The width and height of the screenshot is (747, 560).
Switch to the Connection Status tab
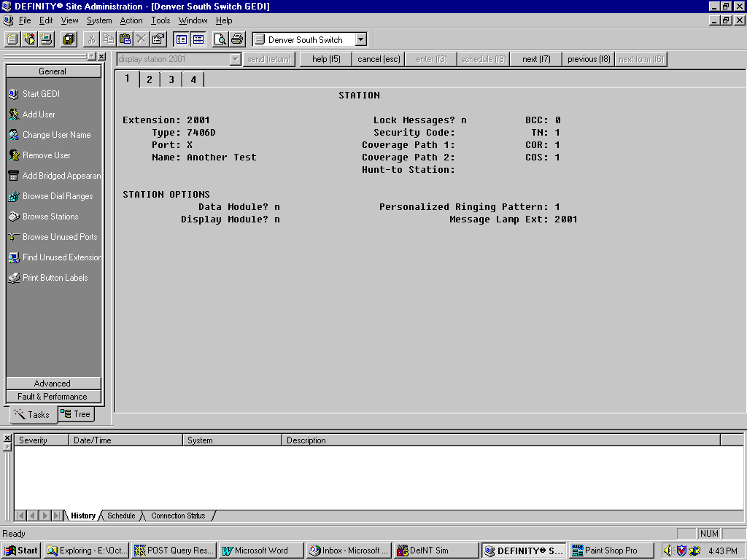178,516
